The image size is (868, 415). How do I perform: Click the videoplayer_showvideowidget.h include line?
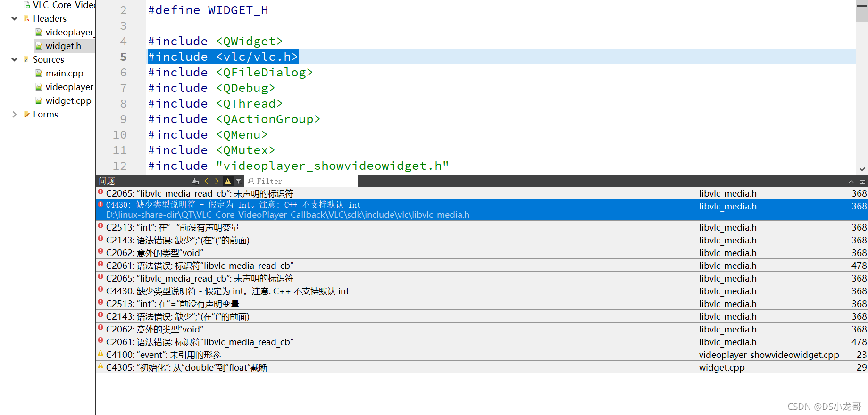298,166
